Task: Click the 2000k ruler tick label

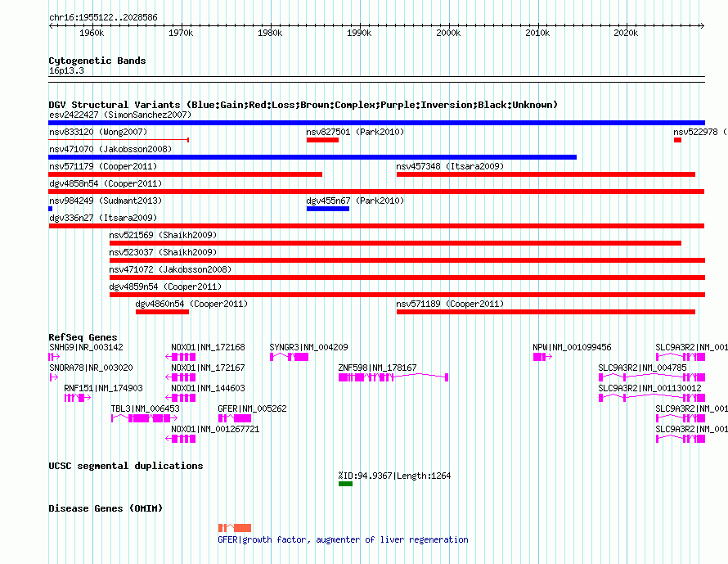Action: (x=448, y=33)
